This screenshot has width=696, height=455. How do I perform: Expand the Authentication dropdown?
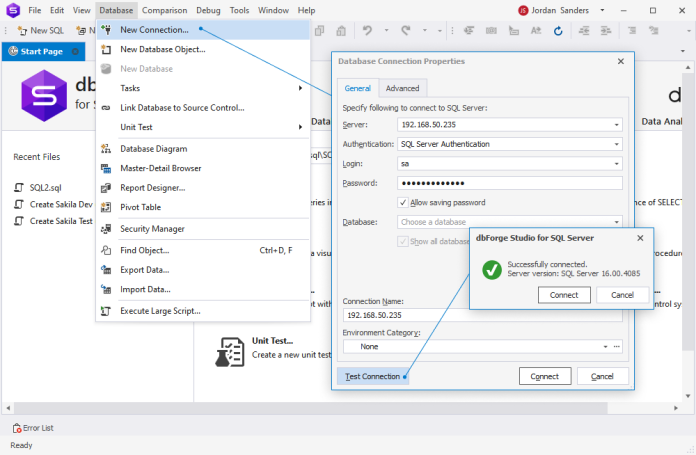tap(616, 144)
